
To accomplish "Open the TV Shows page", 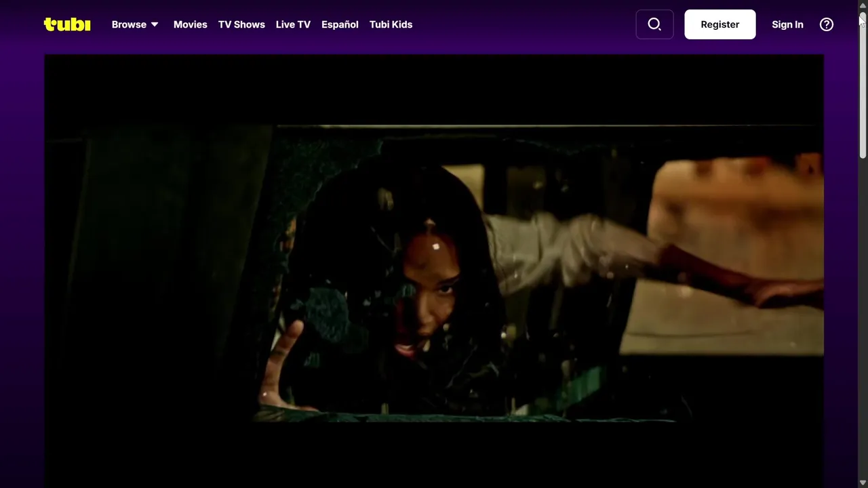I will pos(241,24).
